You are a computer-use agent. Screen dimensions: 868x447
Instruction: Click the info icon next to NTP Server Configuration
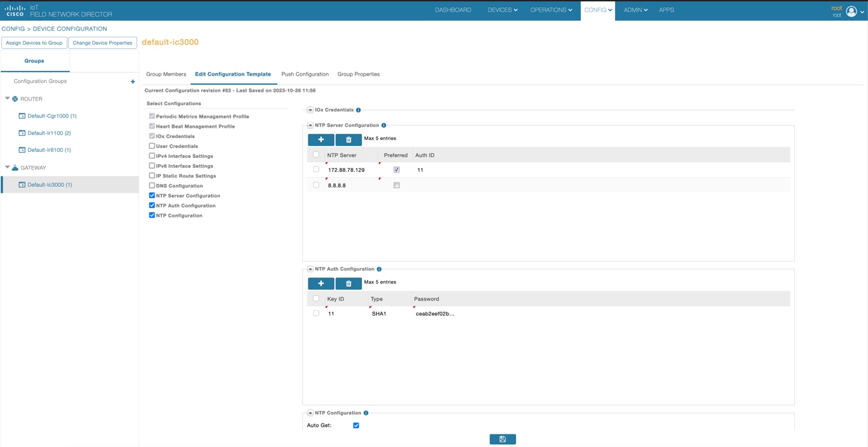(383, 124)
